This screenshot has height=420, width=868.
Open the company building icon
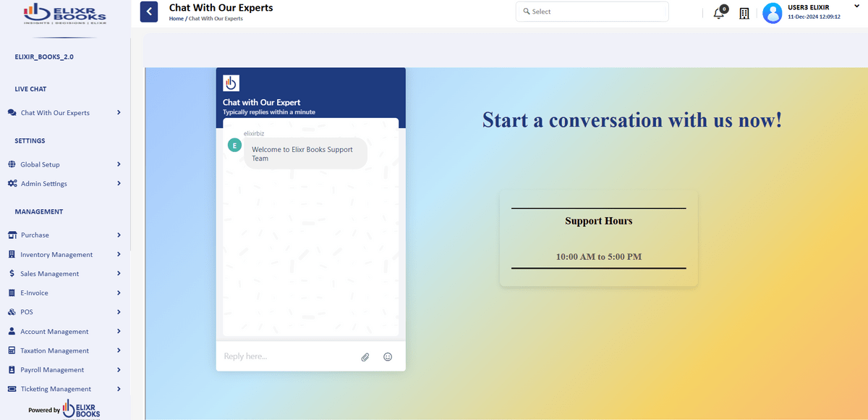[x=744, y=13]
